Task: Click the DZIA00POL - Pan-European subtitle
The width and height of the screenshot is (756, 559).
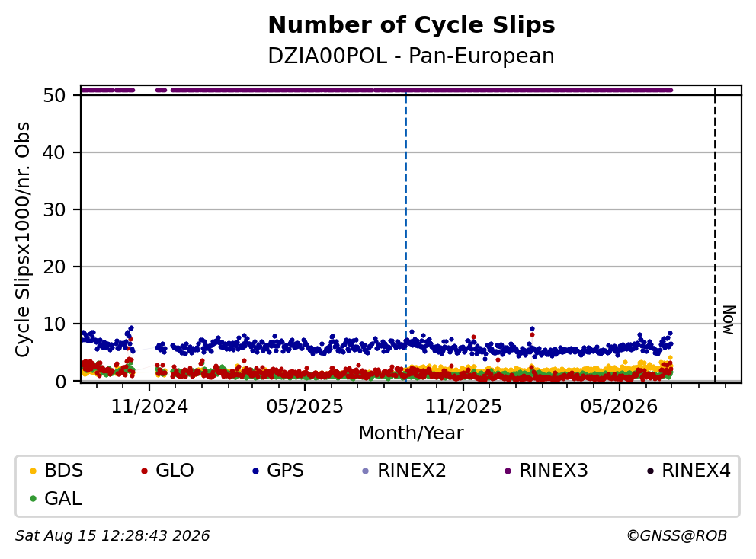Action: click(x=412, y=56)
